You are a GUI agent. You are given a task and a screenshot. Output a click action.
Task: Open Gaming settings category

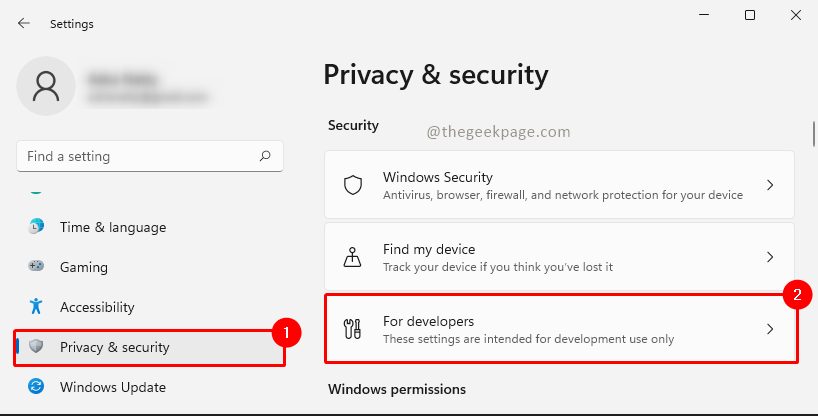84,267
